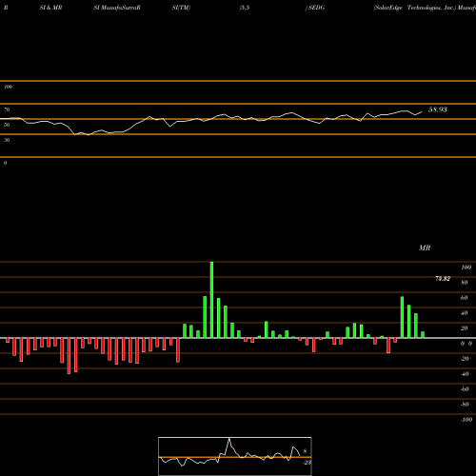Click the SI MunafaSutraR header text
Image resolution: width=476 pixels, height=476 pixels.
point(117,8)
